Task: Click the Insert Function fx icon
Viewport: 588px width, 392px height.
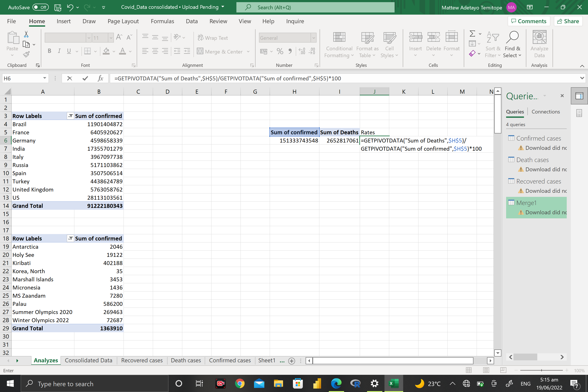Action: [100, 78]
